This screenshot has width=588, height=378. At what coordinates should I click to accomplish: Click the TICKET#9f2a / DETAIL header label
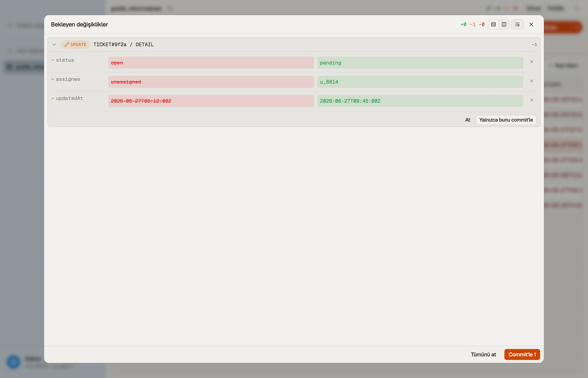123,45
